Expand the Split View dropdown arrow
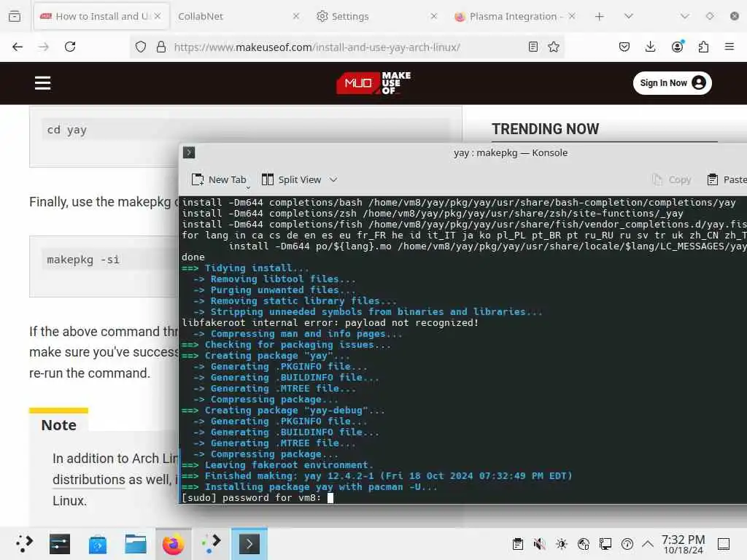 pyautogui.click(x=333, y=179)
